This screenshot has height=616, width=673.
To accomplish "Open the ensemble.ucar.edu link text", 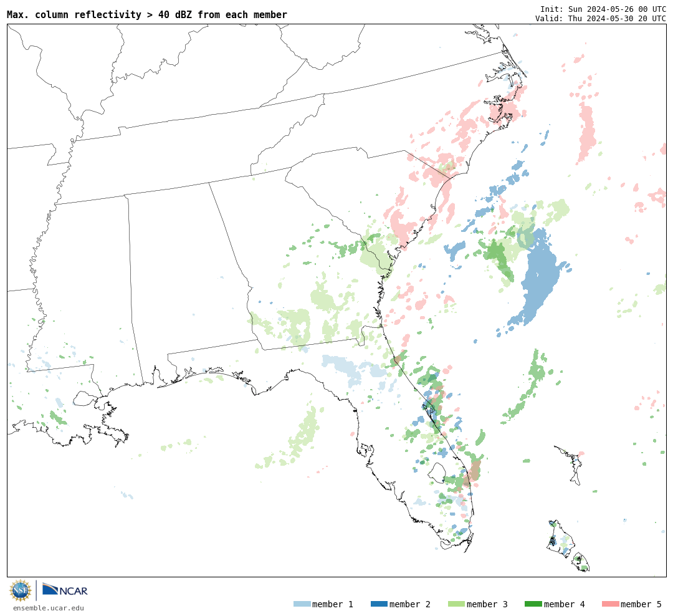I will click(49, 608).
